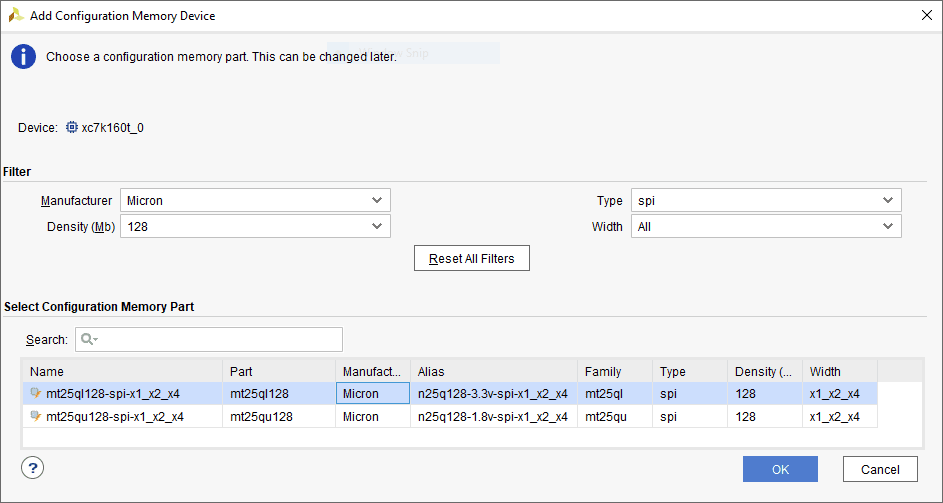The width and height of the screenshot is (943, 503).
Task: Click the search magnifier icon
Action: coord(88,340)
